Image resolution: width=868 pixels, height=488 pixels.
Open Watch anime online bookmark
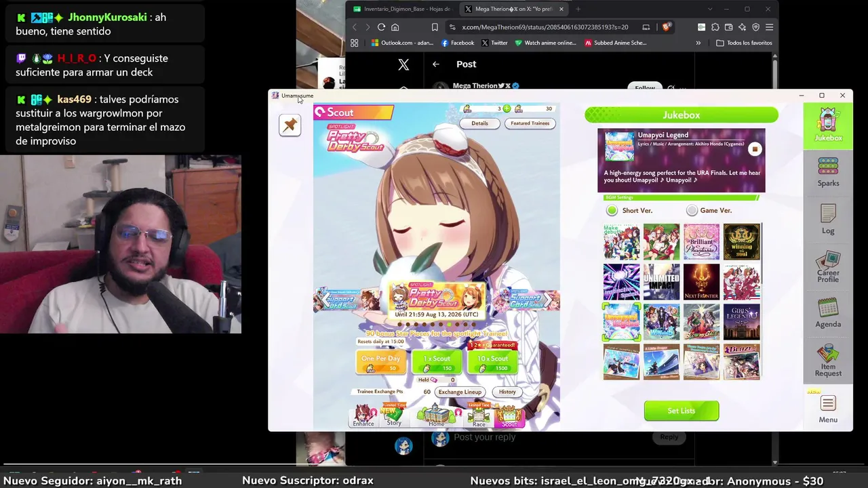pyautogui.click(x=546, y=43)
